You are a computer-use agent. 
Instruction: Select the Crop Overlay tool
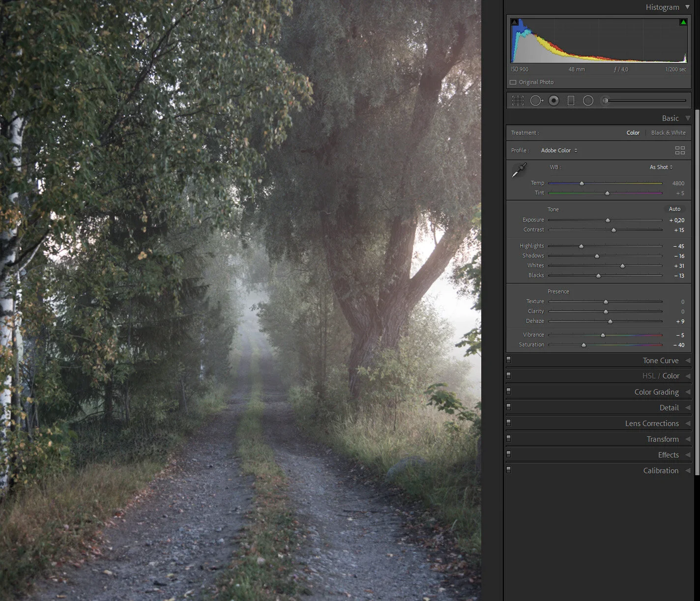(518, 100)
